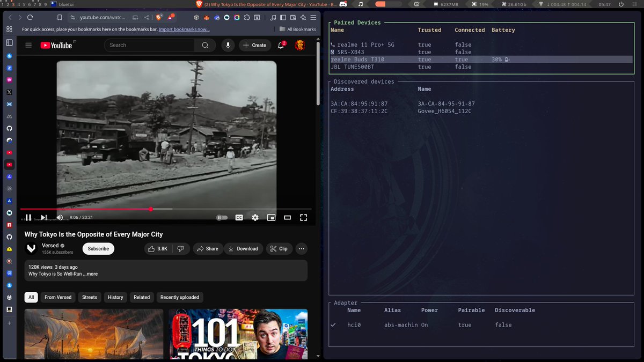This screenshot has width=644, height=362.
Task: Open the Clip tool
Action: 279,249
